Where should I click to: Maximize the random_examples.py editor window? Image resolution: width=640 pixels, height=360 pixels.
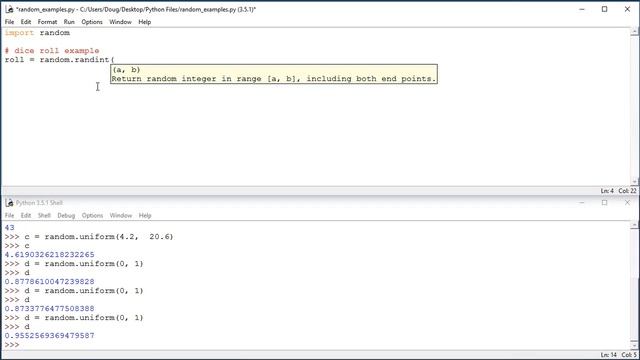[x=604, y=9]
